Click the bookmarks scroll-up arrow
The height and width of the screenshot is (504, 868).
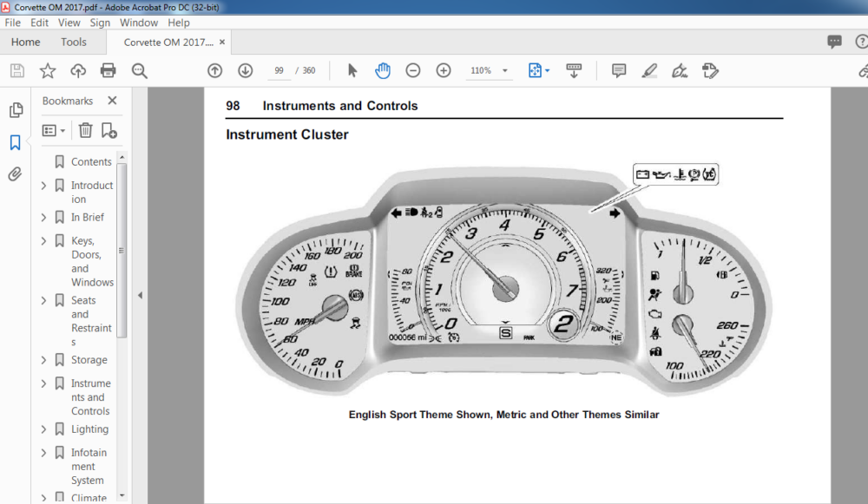point(122,158)
